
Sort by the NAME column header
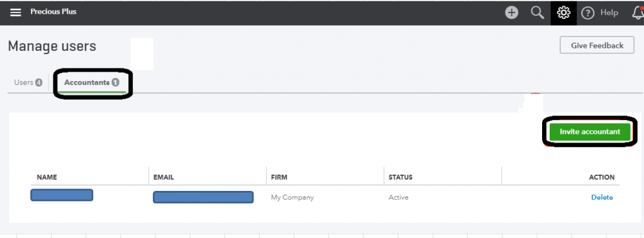[47, 177]
